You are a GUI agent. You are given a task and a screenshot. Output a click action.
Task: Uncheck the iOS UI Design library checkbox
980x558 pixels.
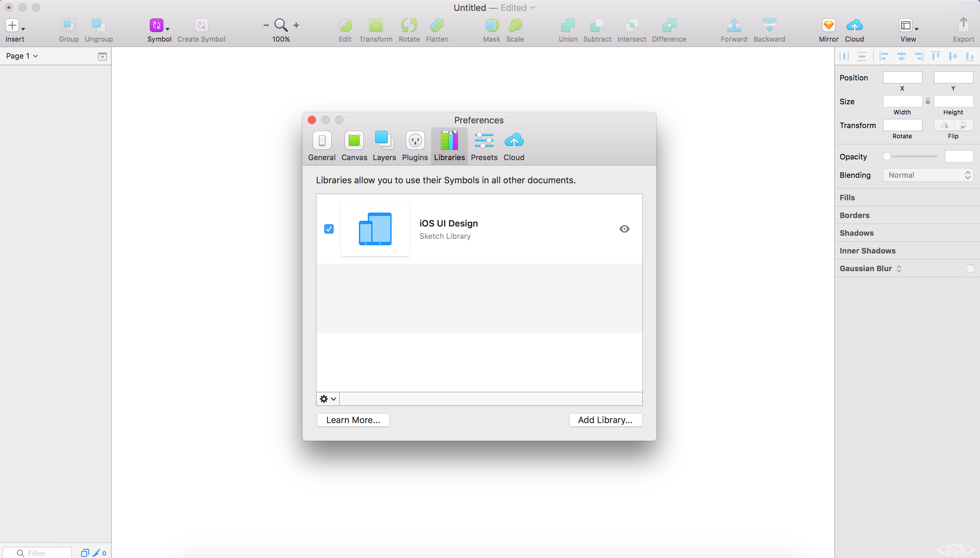329,229
